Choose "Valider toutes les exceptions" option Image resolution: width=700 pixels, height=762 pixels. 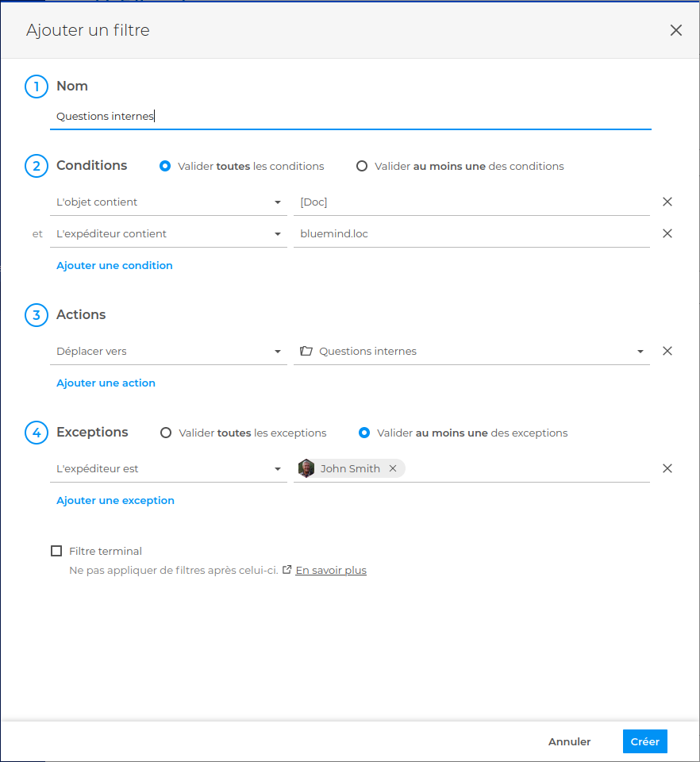[166, 433]
